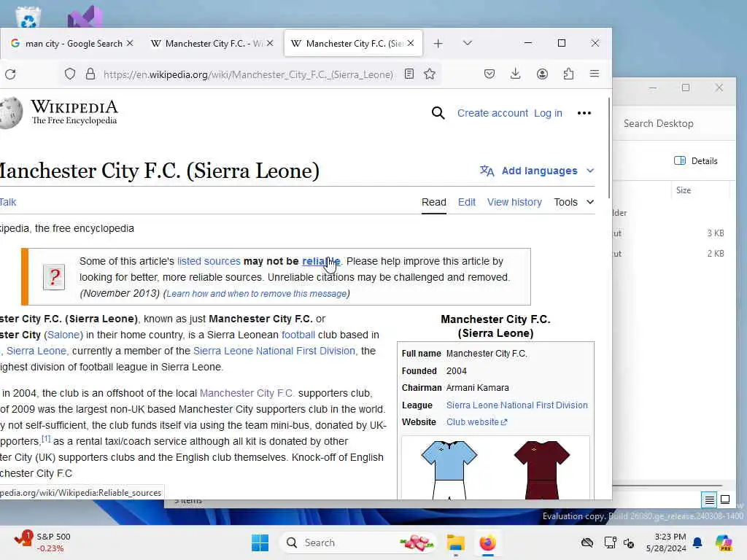747x560 pixels.
Task: Select the Recycle Bin desktop icon
Action: [28, 17]
